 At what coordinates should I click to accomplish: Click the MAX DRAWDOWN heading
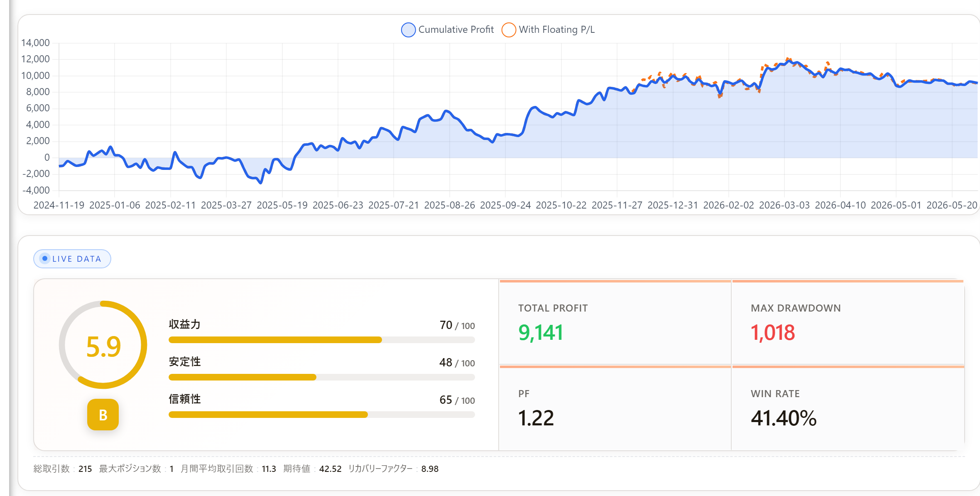click(x=796, y=308)
